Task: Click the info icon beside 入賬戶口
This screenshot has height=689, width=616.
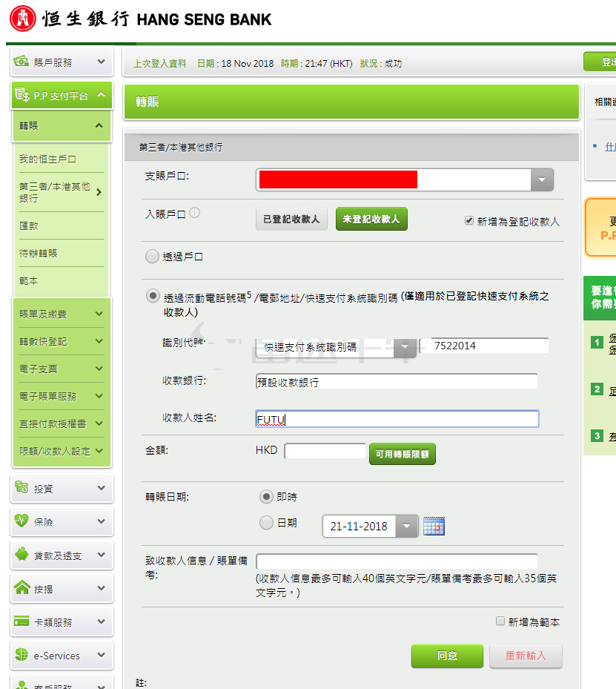Action: [x=194, y=213]
